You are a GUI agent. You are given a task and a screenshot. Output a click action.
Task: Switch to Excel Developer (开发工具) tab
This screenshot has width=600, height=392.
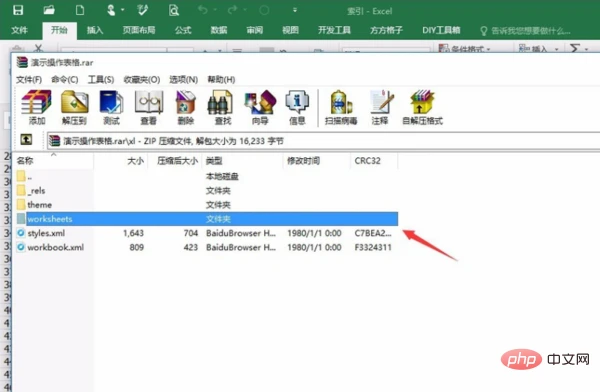tap(334, 30)
